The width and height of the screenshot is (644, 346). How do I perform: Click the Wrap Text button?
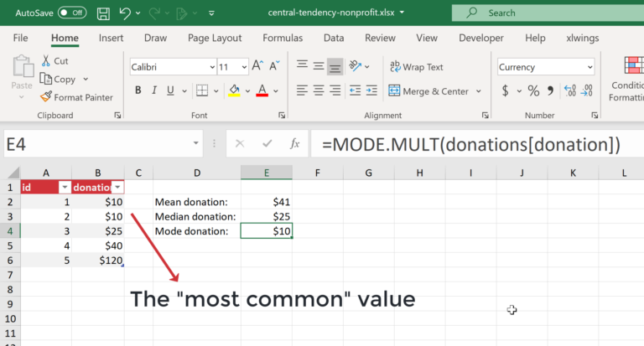[417, 67]
